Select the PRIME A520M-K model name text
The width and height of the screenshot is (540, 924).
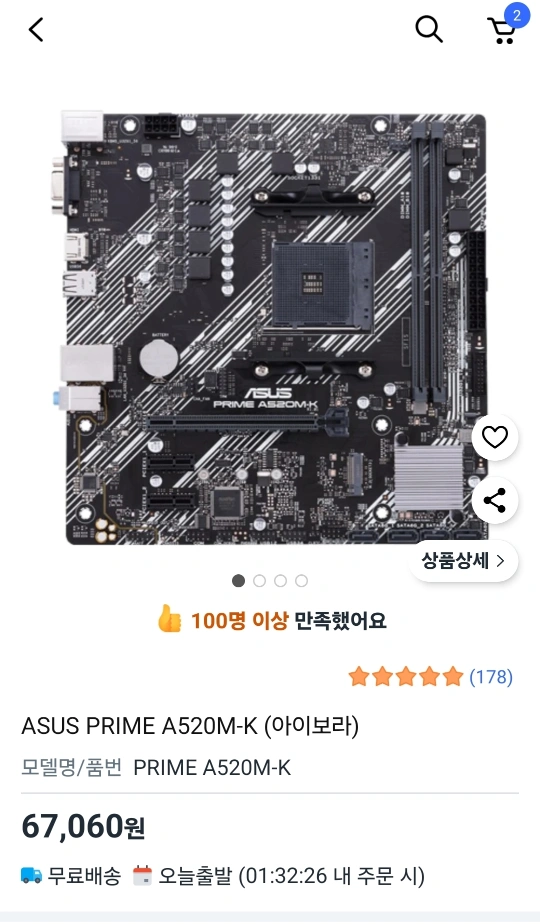tap(212, 767)
